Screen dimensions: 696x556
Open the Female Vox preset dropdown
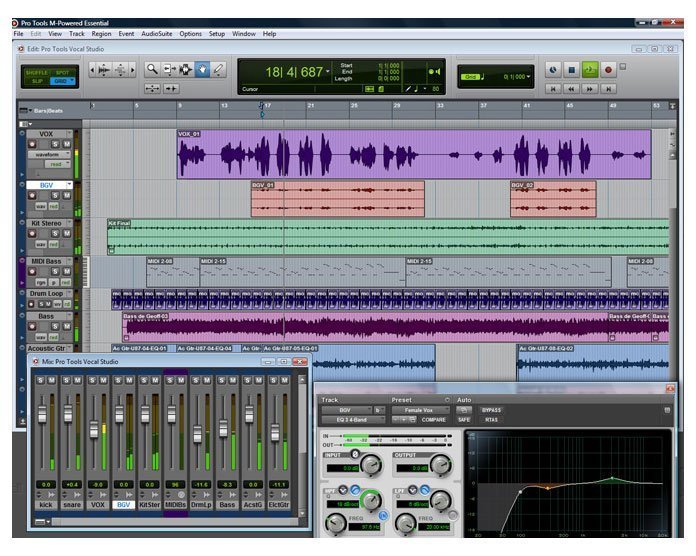[x=420, y=410]
